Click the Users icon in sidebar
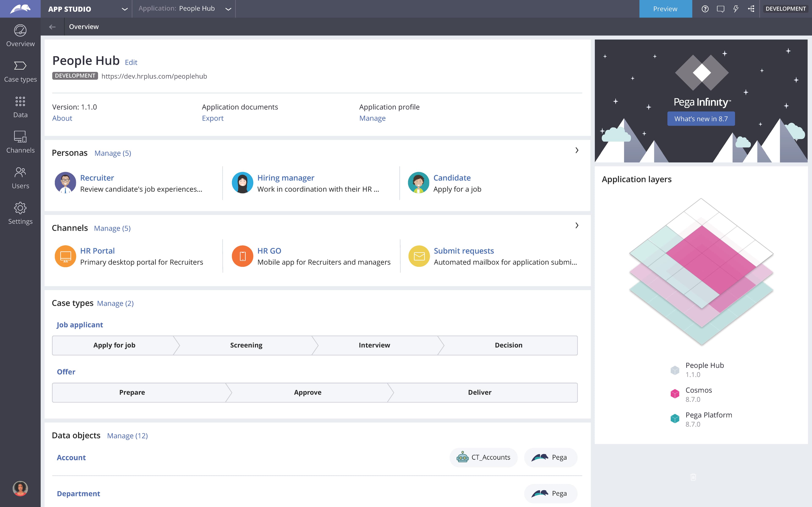Screen dimensions: 812x507 (20, 178)
